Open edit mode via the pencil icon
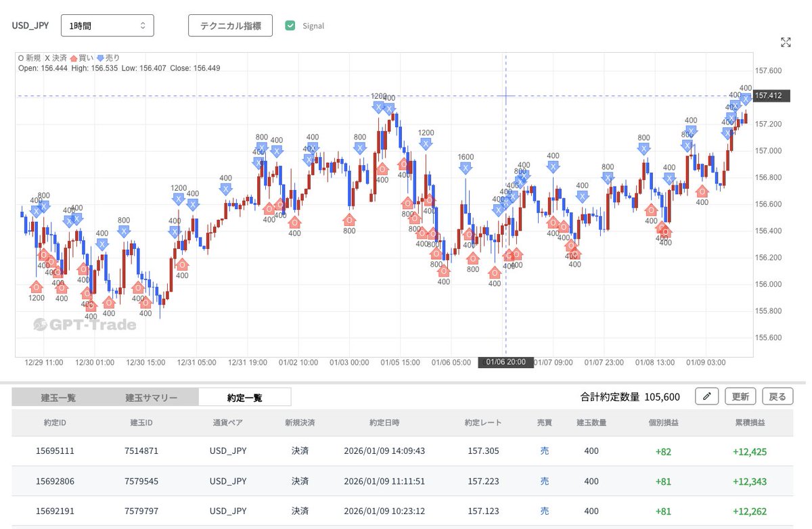The image size is (812, 529). (706, 396)
